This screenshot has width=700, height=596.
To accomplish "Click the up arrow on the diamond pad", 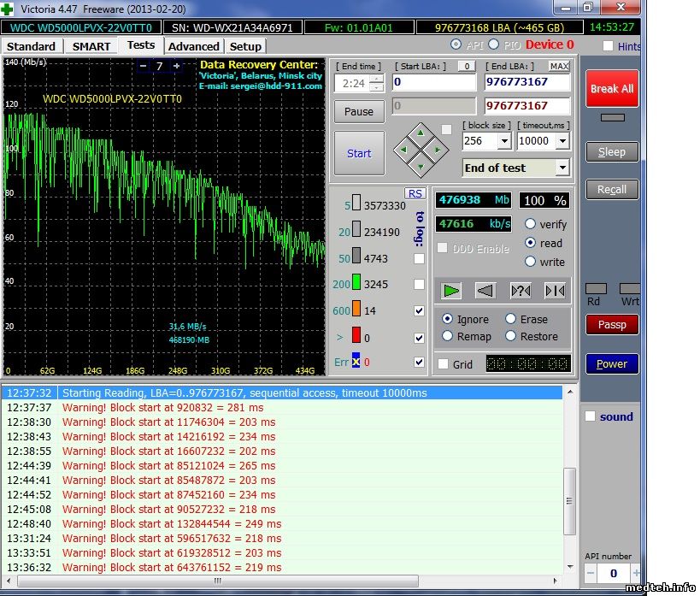I will tap(420, 133).
